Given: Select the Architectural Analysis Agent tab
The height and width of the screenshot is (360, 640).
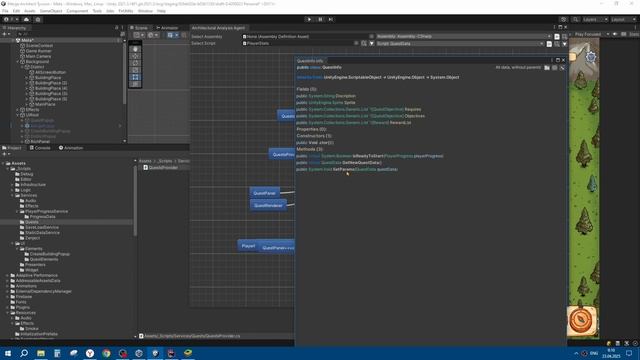Looking at the screenshot, I should (218, 28).
